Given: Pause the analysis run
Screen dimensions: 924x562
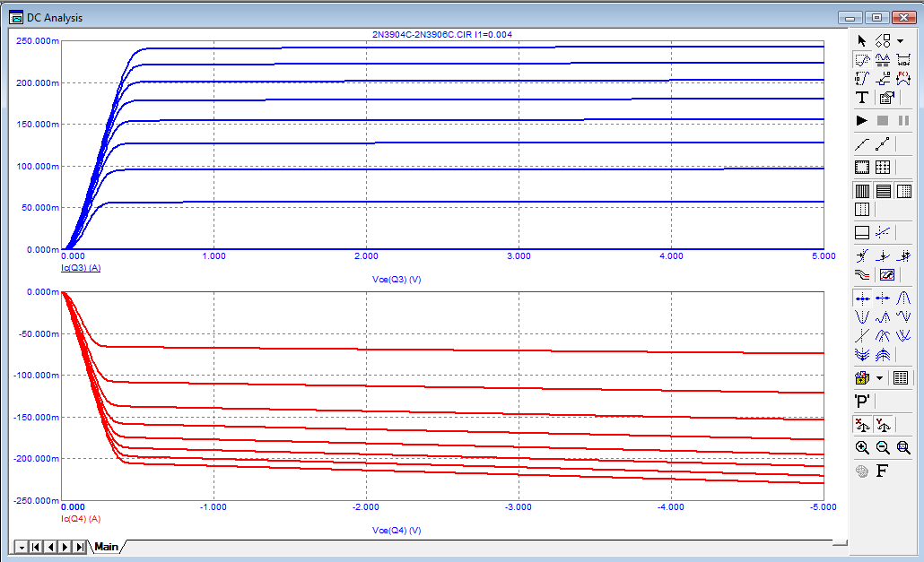Looking at the screenshot, I should 903,121.
